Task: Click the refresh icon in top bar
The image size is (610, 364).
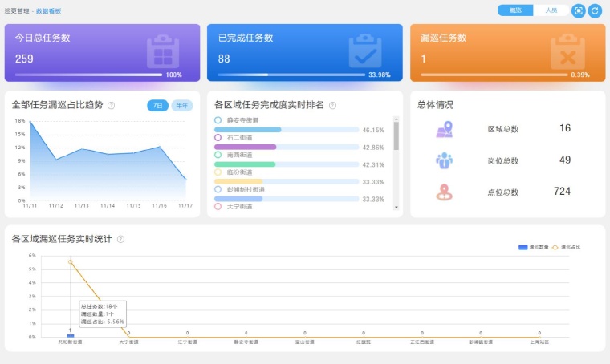Action: point(595,10)
